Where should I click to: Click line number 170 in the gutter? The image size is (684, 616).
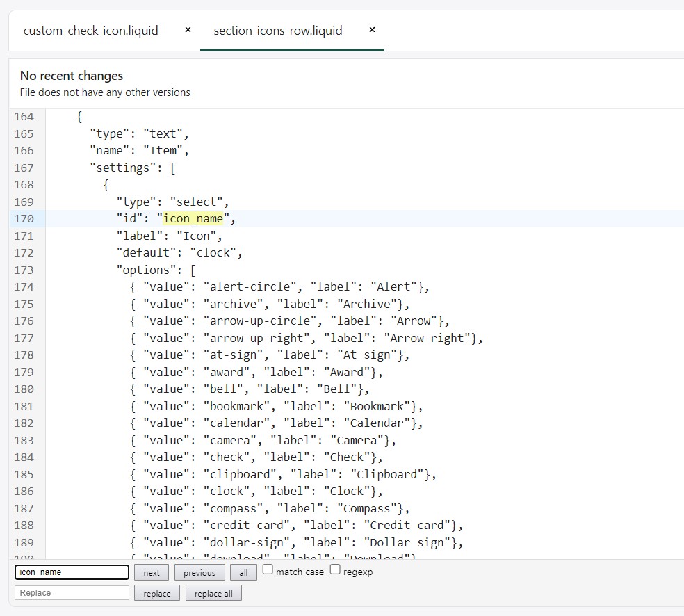(x=24, y=218)
